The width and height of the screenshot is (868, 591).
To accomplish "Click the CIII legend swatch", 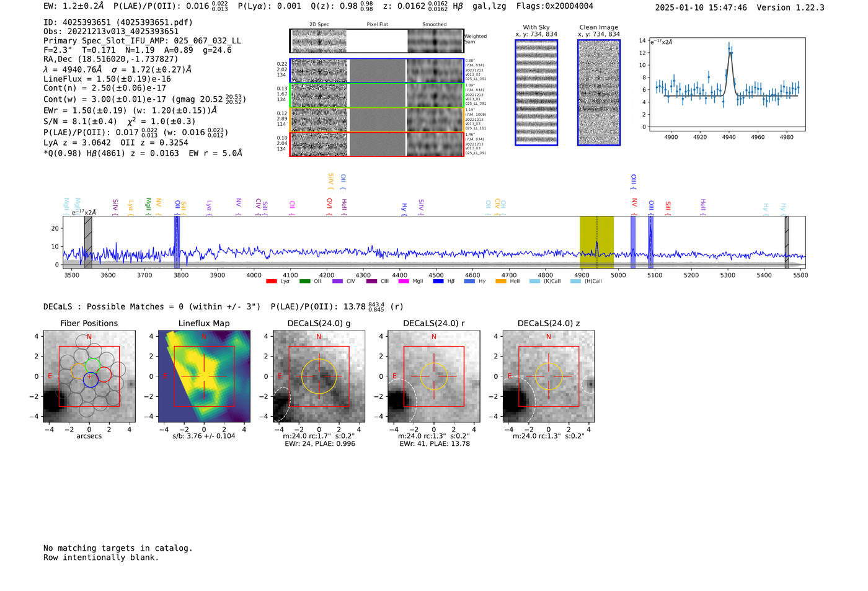I will pos(371,282).
